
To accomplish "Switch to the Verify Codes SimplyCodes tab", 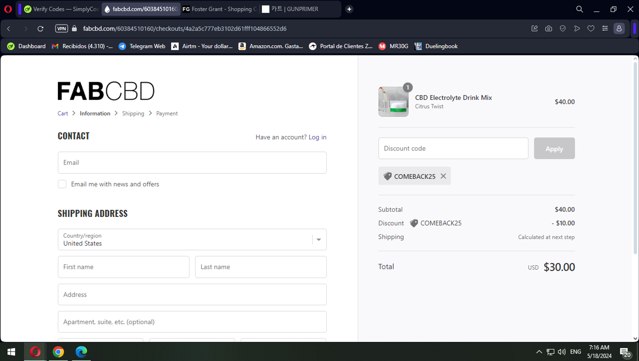I will point(60,9).
